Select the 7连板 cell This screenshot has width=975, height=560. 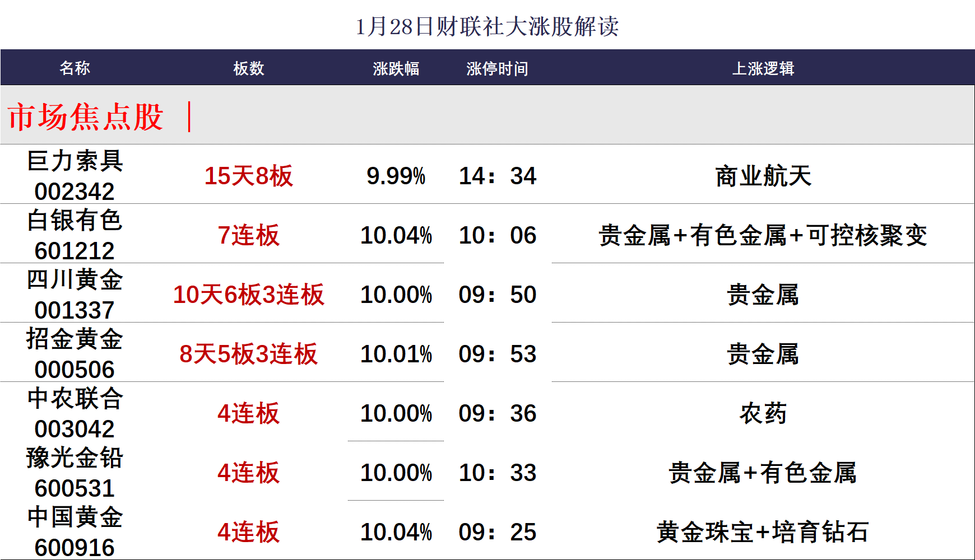pos(248,235)
